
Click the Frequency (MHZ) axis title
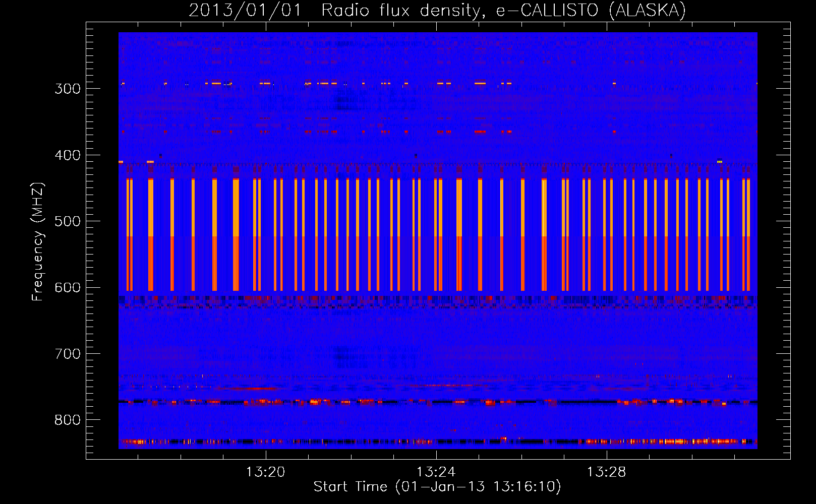pos(38,241)
